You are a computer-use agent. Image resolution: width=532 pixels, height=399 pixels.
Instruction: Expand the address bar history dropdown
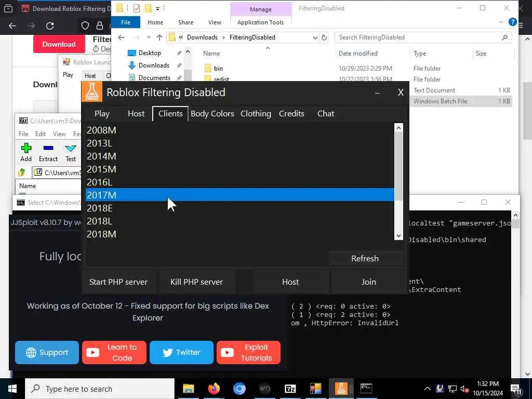315,37
